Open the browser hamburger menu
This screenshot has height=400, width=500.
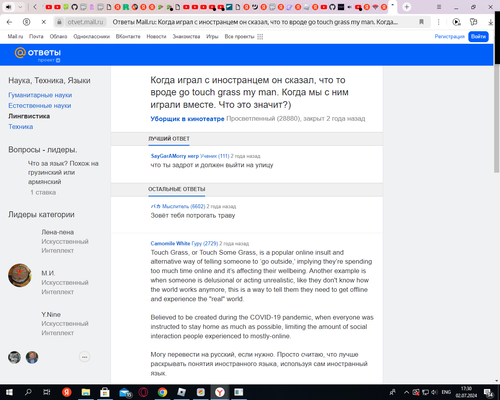click(x=439, y=7)
